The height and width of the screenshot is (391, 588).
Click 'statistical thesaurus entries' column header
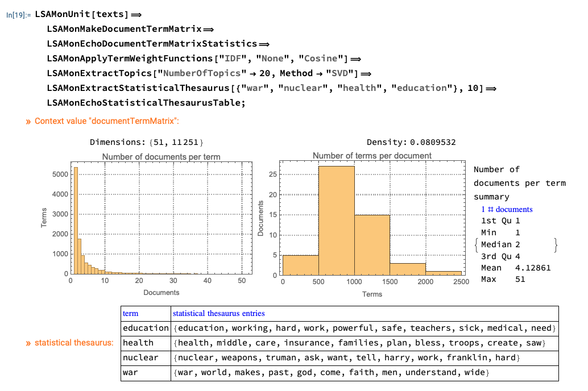[x=218, y=313]
